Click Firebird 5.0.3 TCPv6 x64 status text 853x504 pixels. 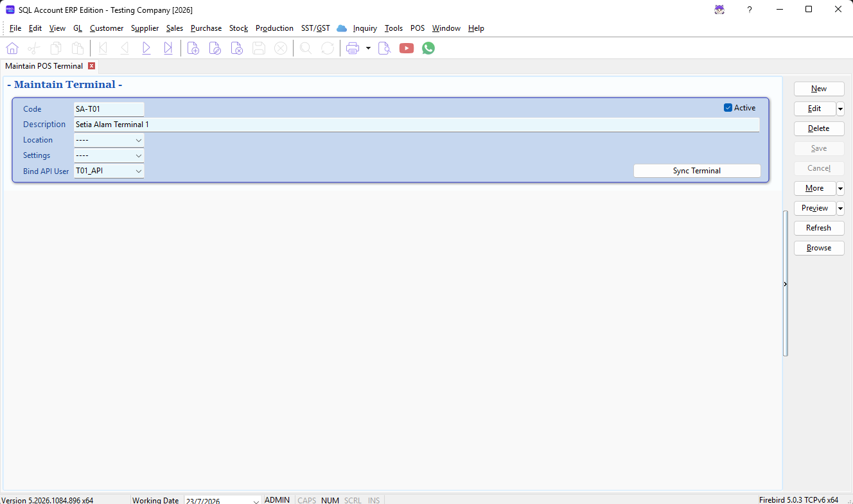(798, 500)
